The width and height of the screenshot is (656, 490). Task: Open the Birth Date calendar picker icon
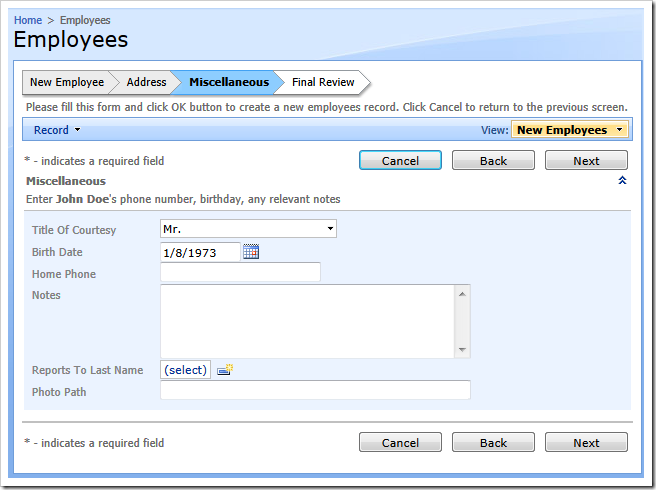click(251, 252)
